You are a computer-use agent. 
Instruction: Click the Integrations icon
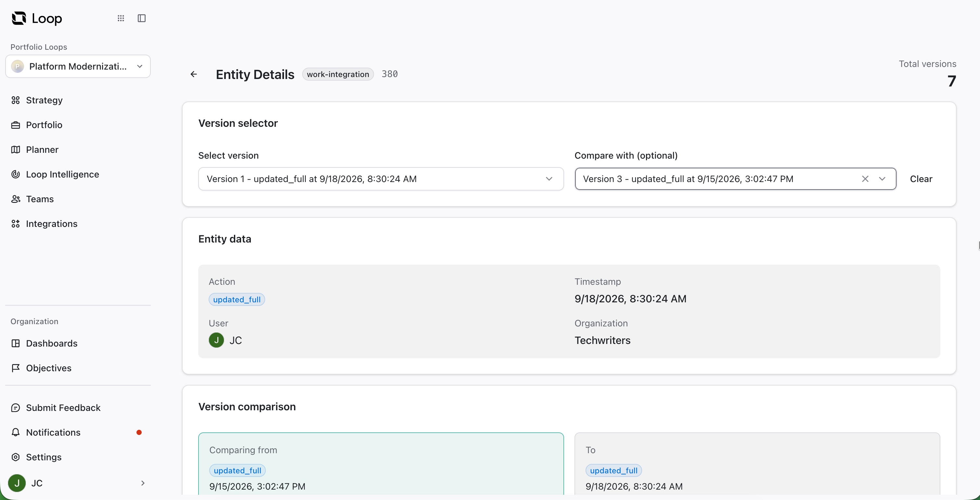(x=16, y=224)
